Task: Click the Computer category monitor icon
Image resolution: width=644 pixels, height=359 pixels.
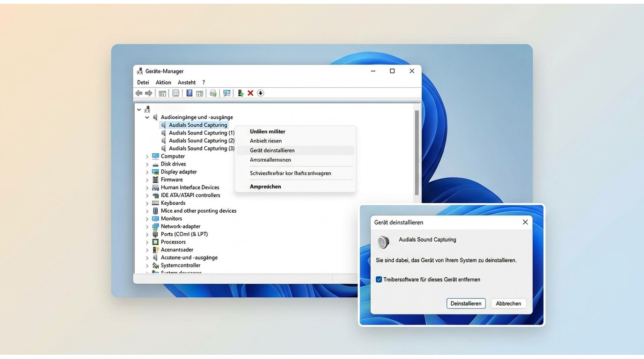Action: coord(155,156)
